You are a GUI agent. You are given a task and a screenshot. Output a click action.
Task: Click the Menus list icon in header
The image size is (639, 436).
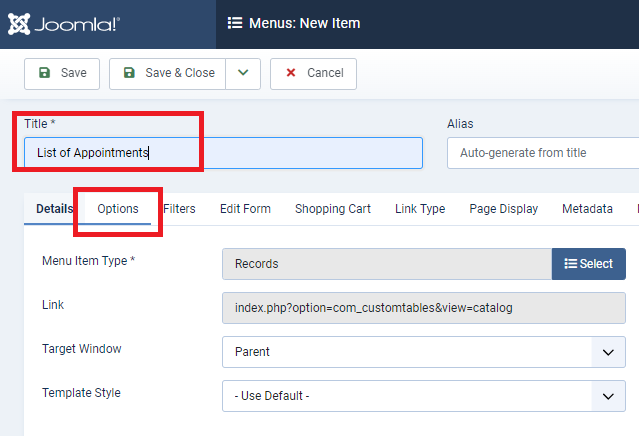pyautogui.click(x=235, y=23)
